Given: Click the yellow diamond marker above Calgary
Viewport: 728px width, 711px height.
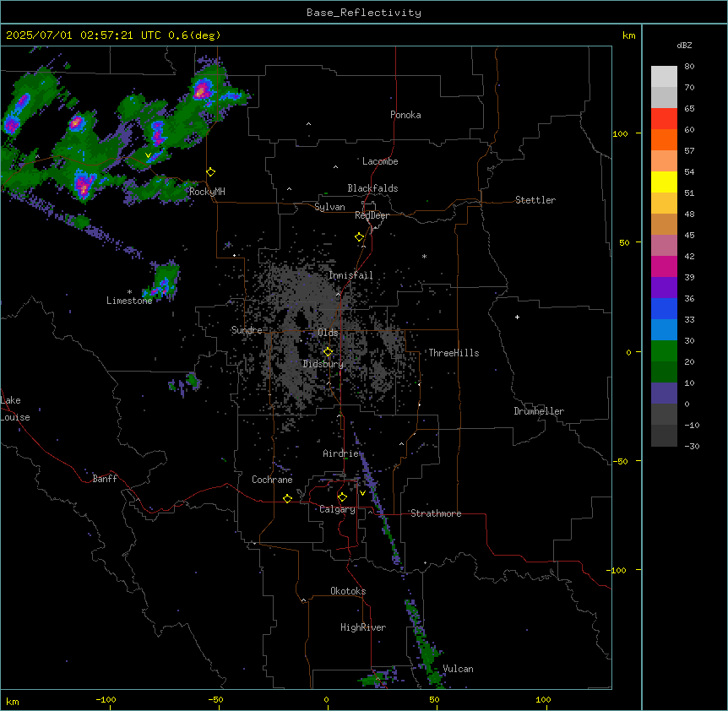Looking at the screenshot, I should (342, 497).
